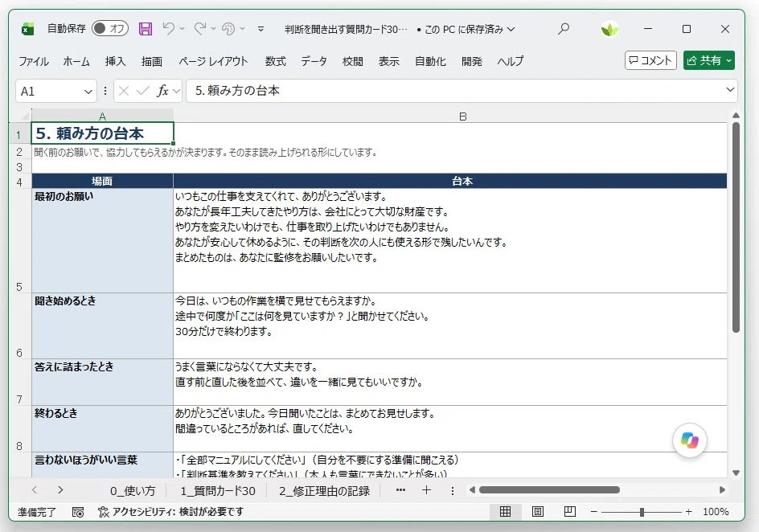Click アクセシビリティ: 検討が必要です status

171,512
